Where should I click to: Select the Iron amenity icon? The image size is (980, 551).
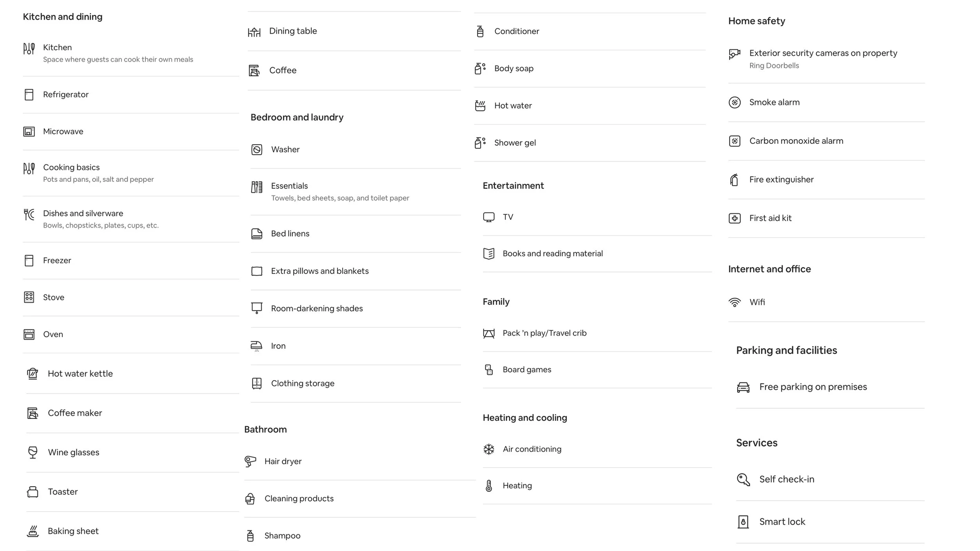coord(256,346)
